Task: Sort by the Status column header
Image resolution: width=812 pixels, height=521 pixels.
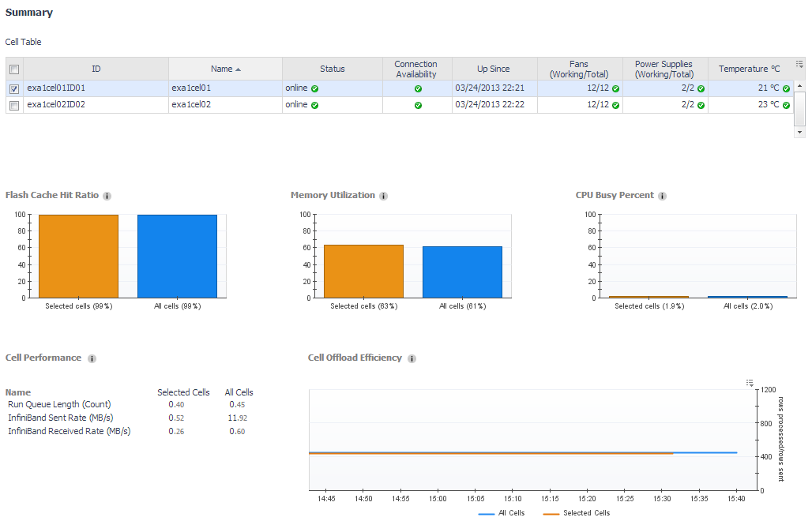Action: [332, 69]
